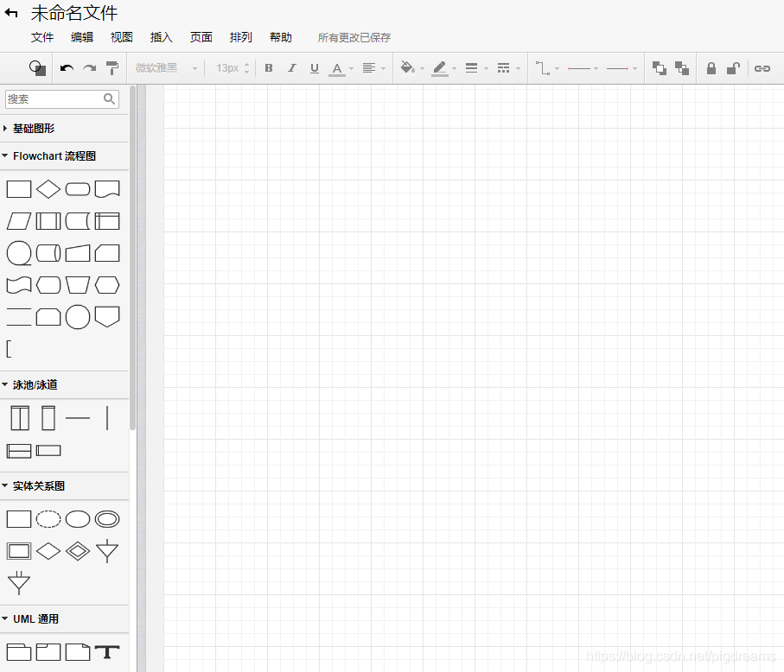Expand the 基础图形 shape category
Image resolution: width=784 pixels, height=672 pixels.
tap(34, 128)
